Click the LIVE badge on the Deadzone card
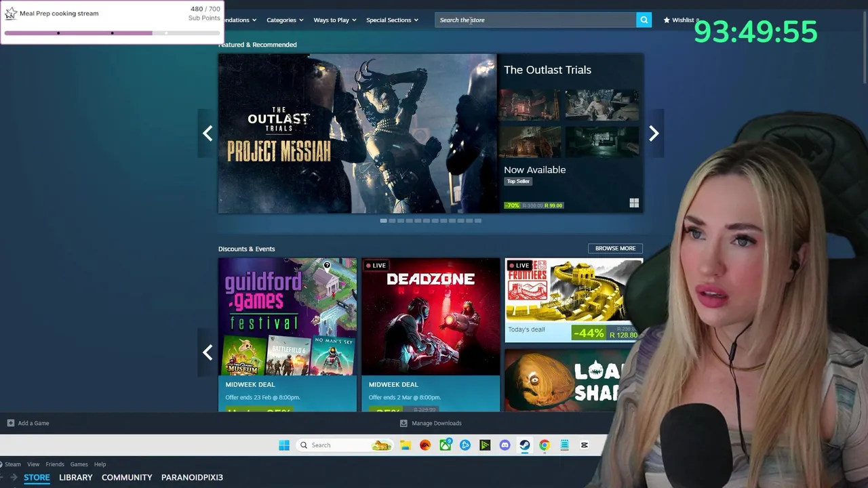This screenshot has width=868, height=488. coord(376,266)
